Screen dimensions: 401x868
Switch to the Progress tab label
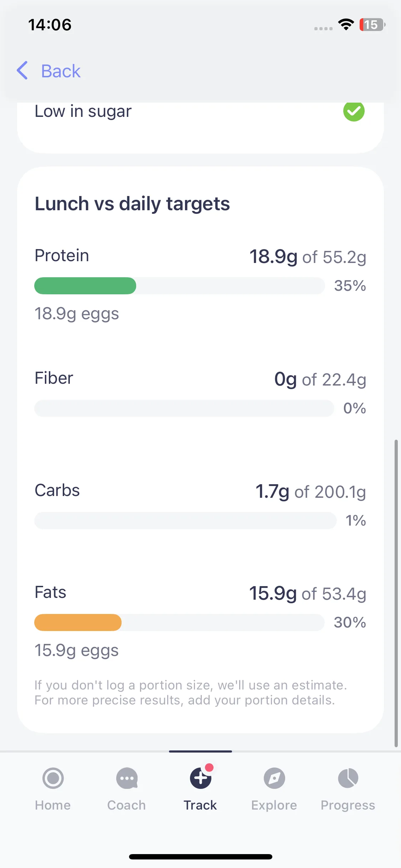click(x=348, y=805)
